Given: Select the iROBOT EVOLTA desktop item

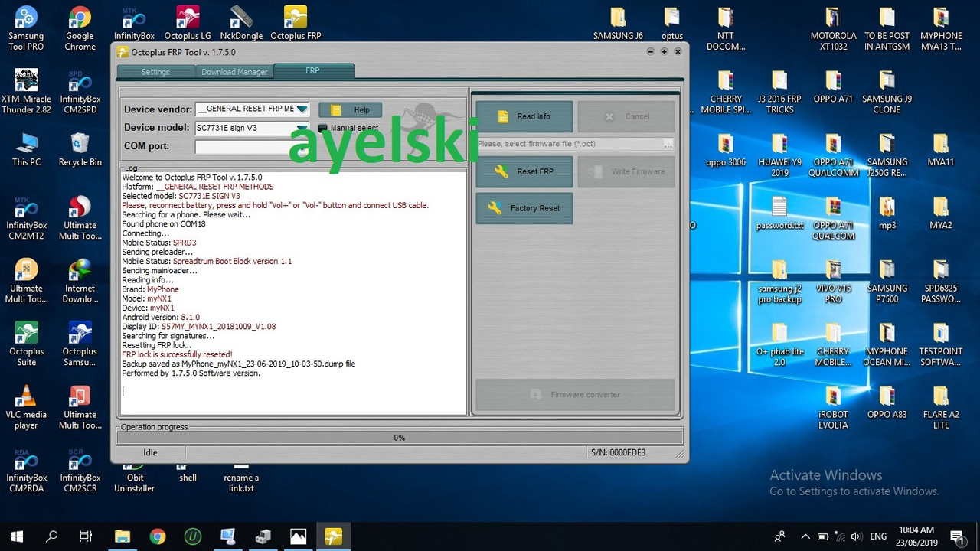Looking at the screenshot, I should pos(833,408).
